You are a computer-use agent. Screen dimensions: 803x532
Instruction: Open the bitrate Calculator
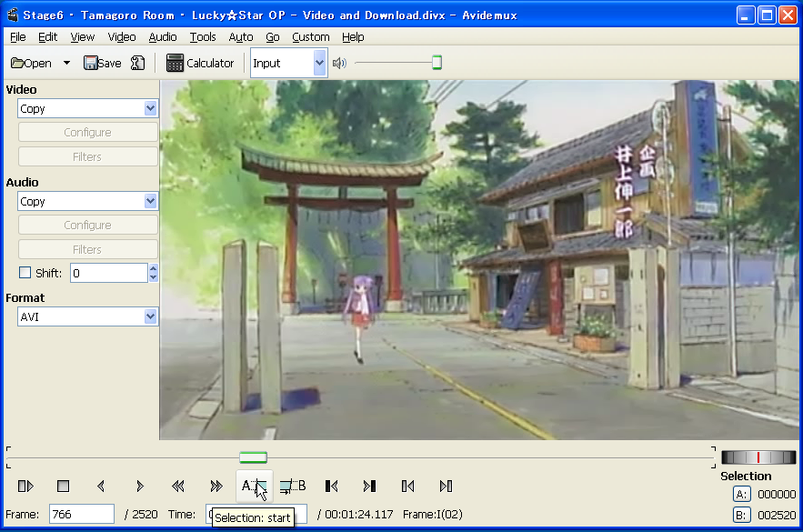[200, 63]
